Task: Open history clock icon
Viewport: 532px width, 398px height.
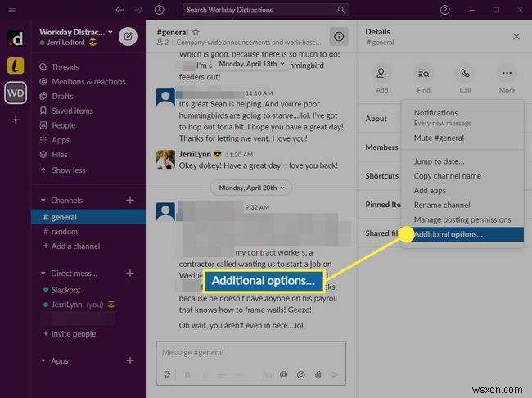Action: click(159, 10)
